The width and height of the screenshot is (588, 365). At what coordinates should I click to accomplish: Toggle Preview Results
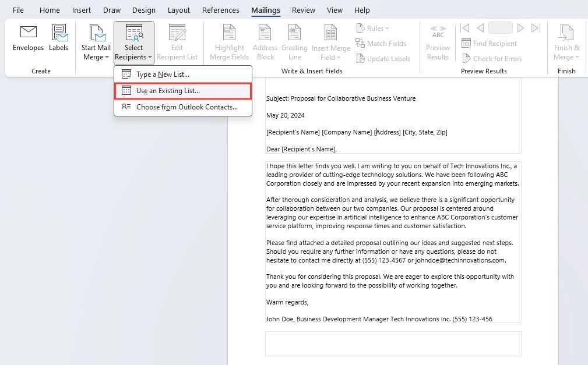(x=438, y=42)
